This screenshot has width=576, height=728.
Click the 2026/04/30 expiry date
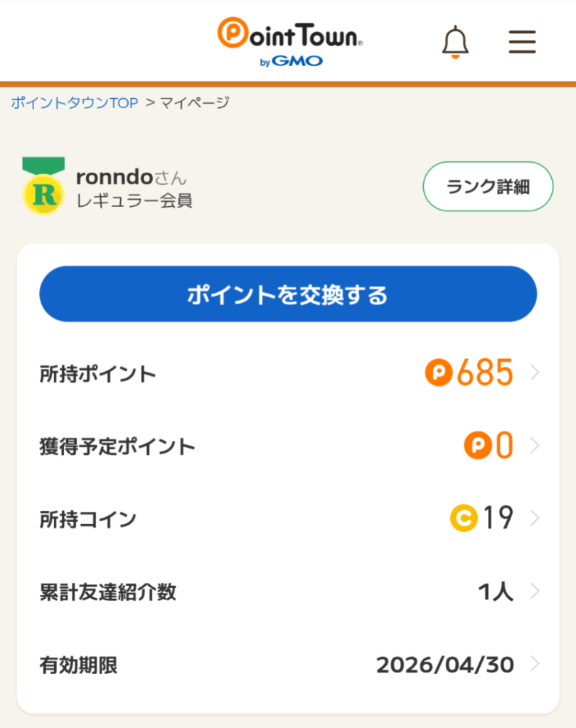pos(444,665)
